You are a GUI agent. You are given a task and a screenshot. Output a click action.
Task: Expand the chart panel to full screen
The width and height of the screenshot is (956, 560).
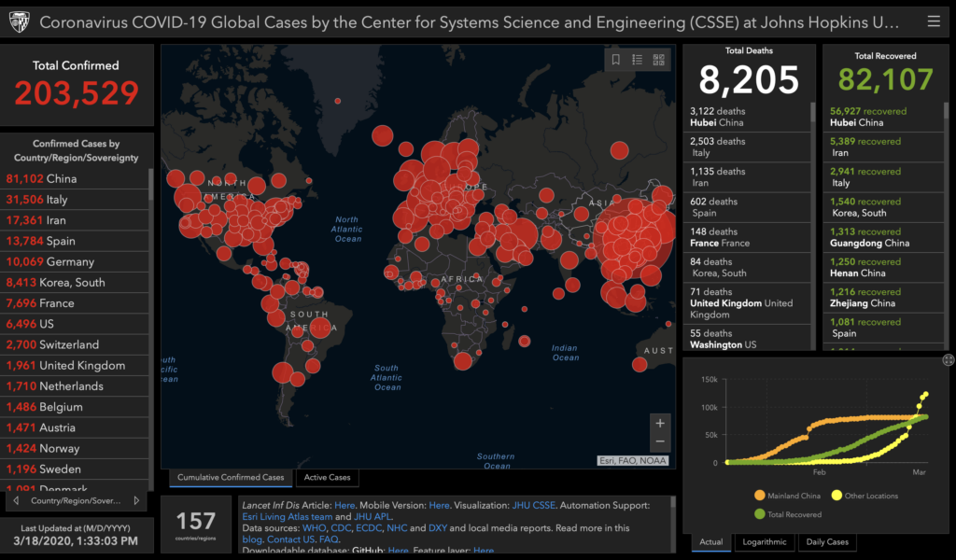coord(949,360)
